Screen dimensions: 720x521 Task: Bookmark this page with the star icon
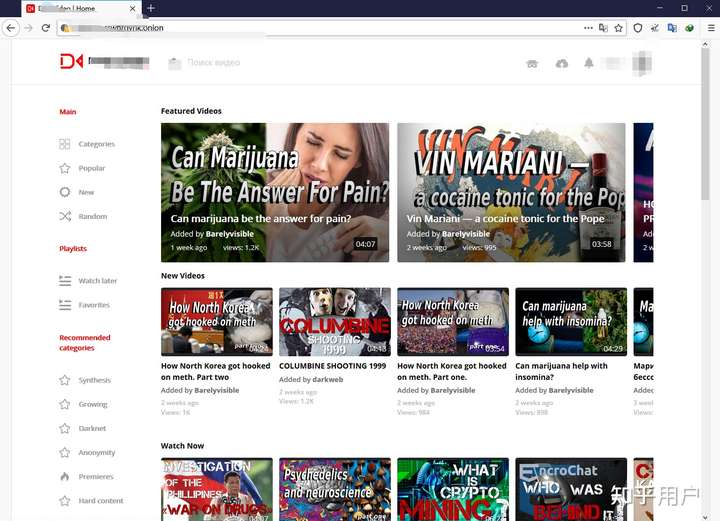[x=619, y=28]
